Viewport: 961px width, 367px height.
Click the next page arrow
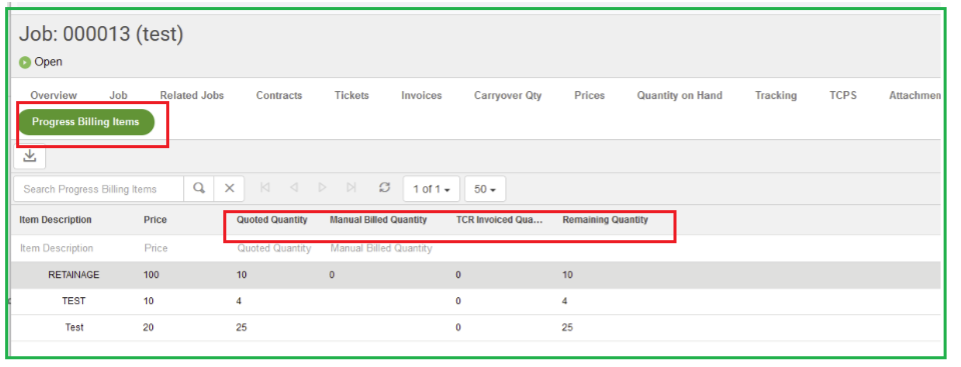[x=322, y=188]
